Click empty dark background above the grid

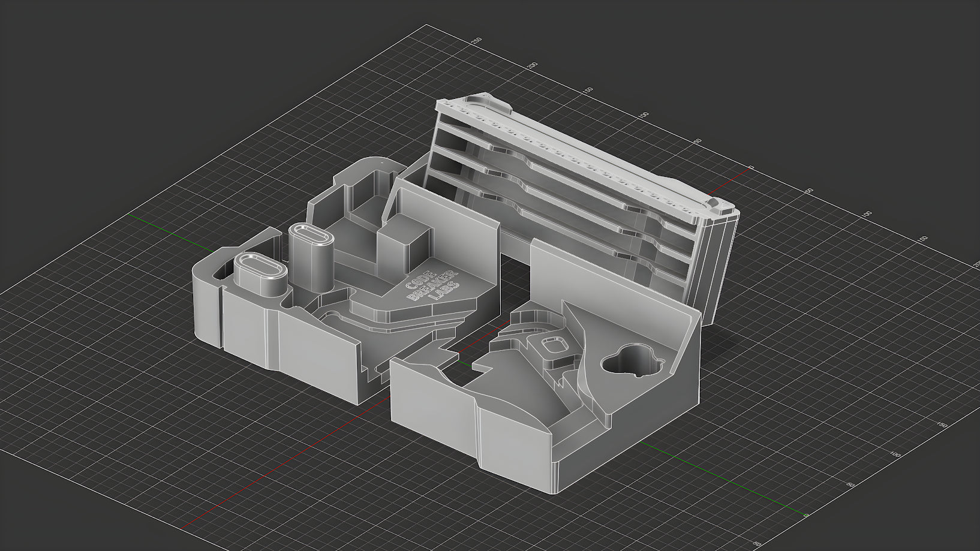pos(180,60)
